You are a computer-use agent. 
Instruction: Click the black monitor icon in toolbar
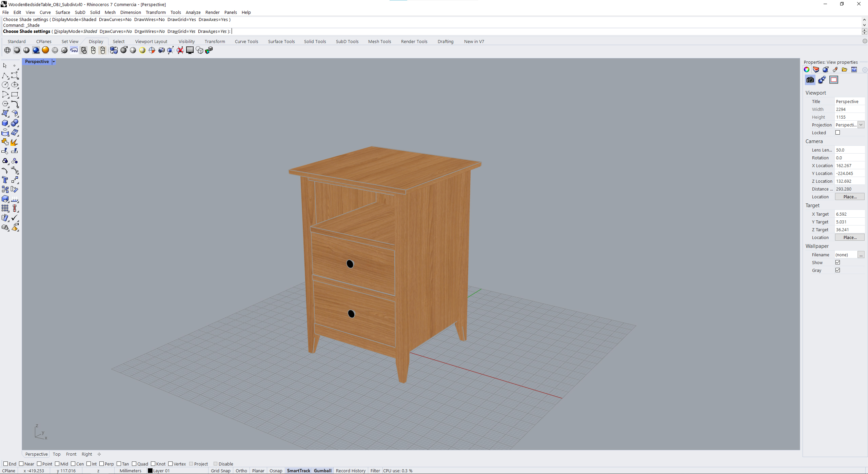coord(190,50)
